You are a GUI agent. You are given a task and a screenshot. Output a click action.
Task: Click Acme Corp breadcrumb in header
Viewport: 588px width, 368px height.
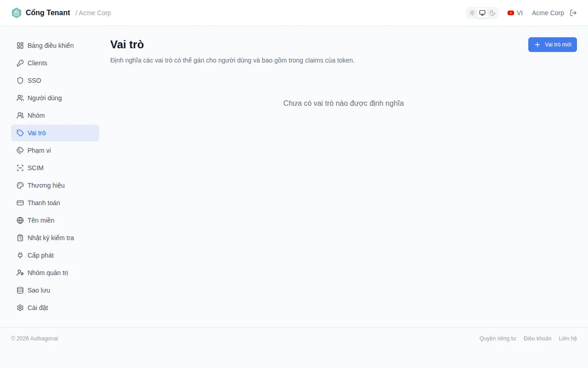point(95,13)
